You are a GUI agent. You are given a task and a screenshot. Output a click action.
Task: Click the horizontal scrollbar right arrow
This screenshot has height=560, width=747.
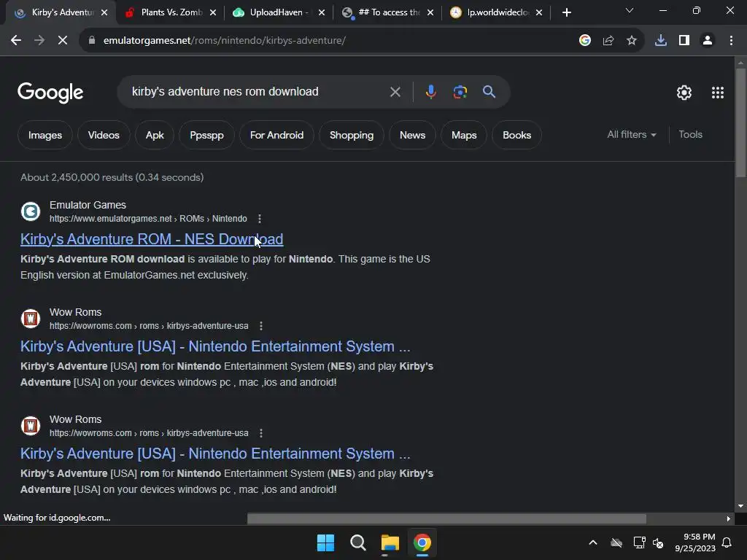(729, 518)
